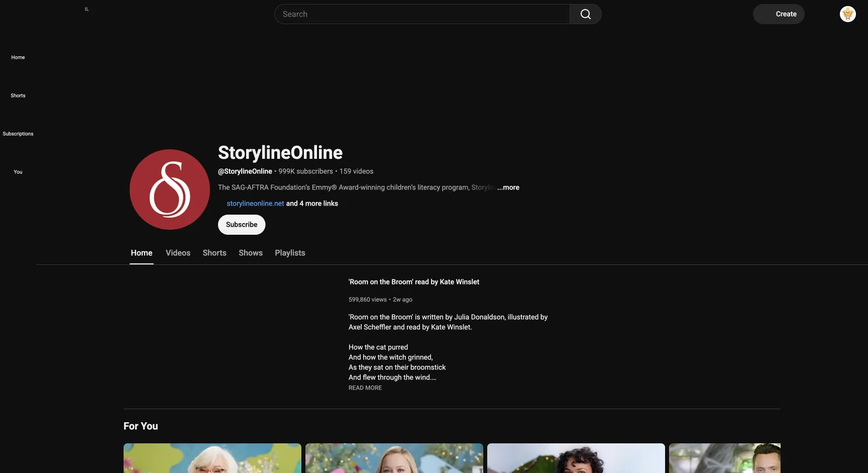Switch to the Videos tab

point(178,253)
